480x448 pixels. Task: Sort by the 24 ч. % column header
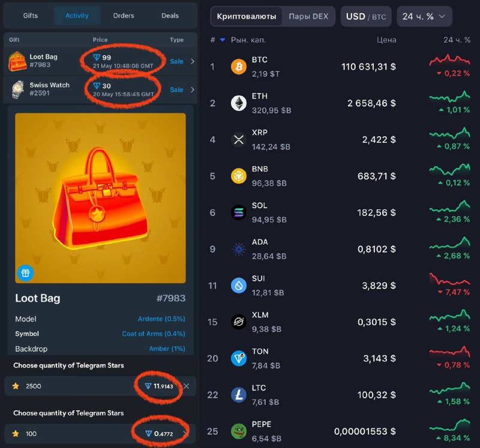[x=457, y=40]
